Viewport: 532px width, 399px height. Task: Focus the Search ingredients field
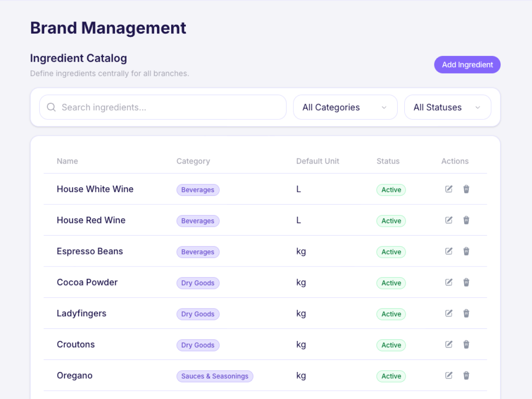163,107
